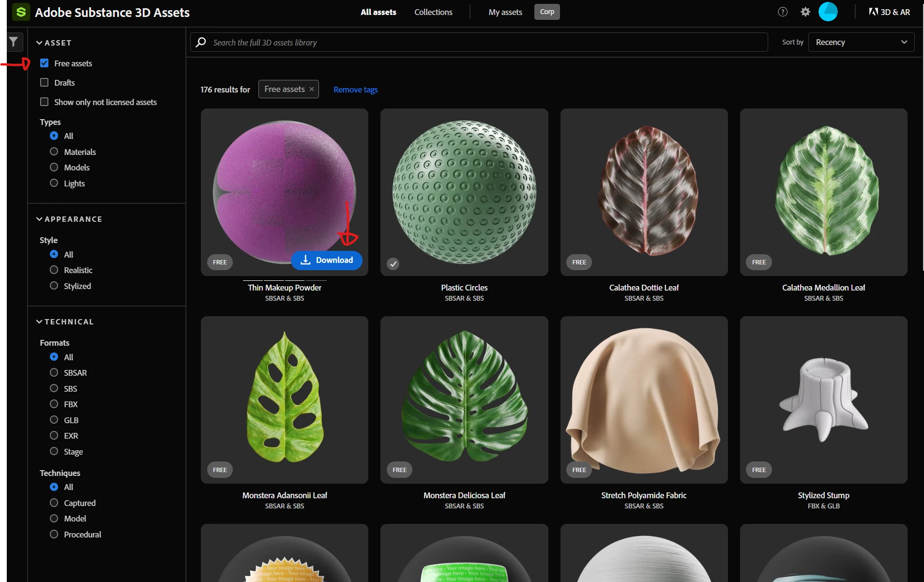Open Plastic Circles asset title
Screen dimensions: 924x582
pos(464,288)
